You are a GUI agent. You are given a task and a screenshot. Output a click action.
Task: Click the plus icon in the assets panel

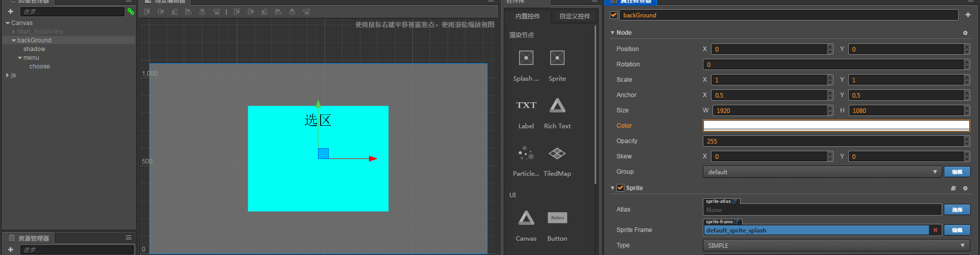10,249
